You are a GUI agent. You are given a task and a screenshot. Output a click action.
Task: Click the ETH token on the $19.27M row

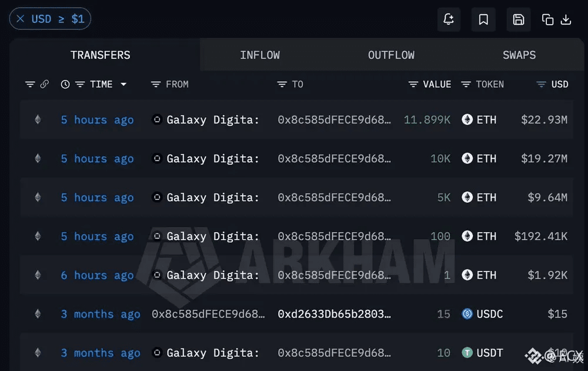[479, 158]
